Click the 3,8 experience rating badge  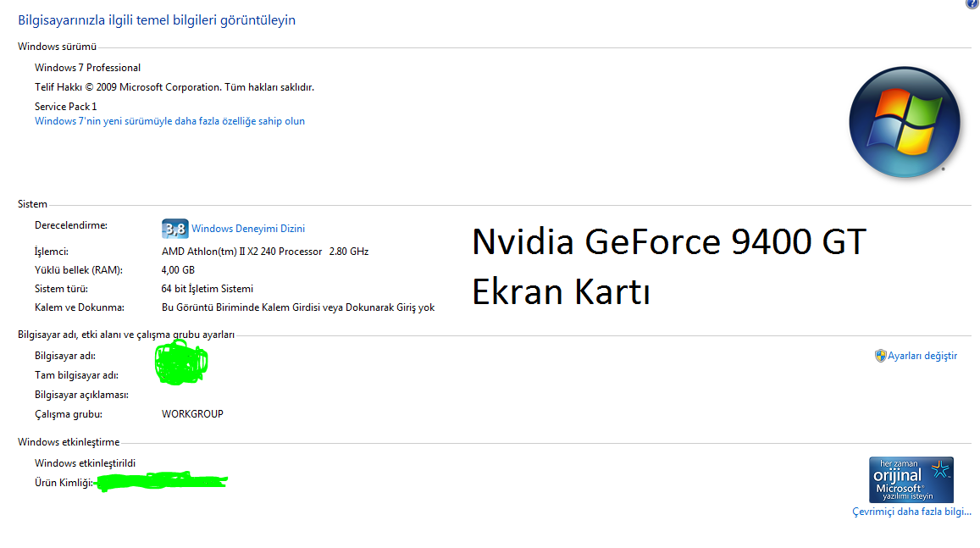pyautogui.click(x=174, y=229)
